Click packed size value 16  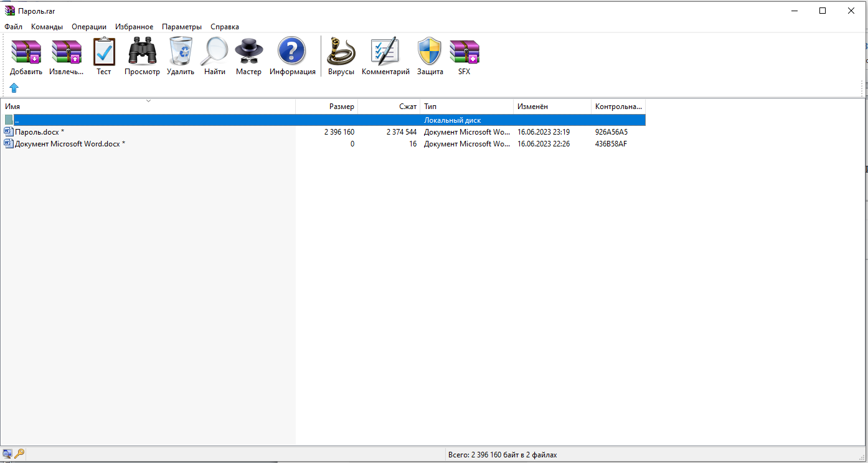point(413,144)
